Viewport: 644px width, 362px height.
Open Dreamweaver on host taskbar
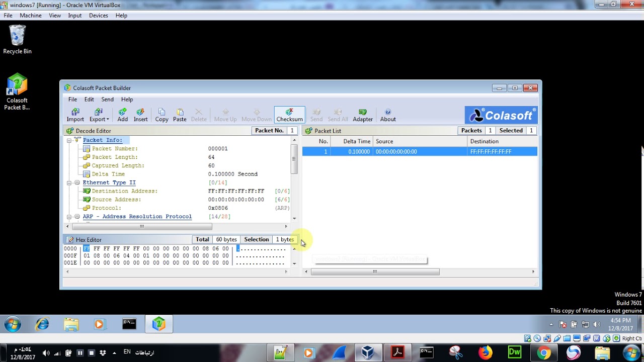click(514, 353)
